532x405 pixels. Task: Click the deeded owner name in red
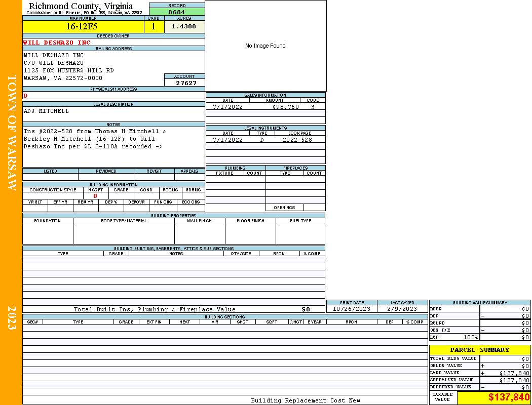pyautogui.click(x=57, y=43)
